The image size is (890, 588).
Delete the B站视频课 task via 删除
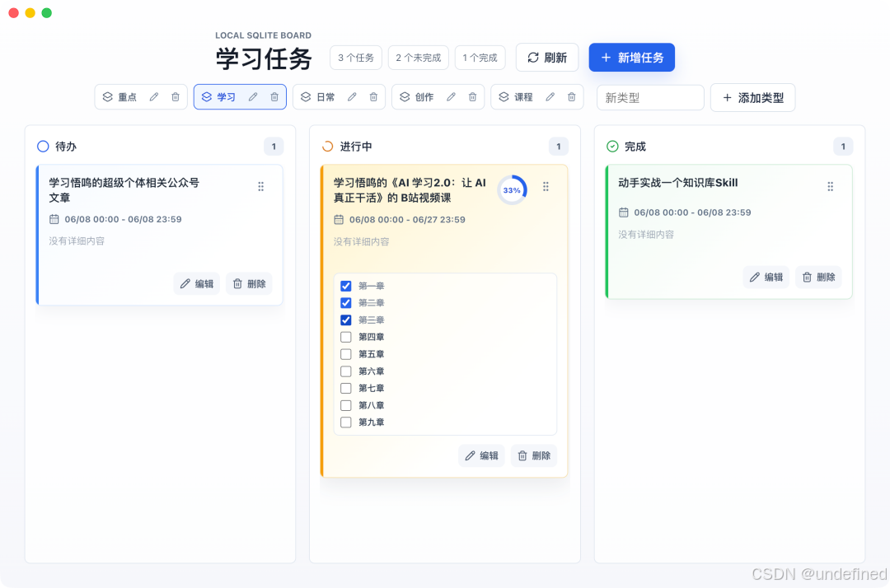tap(534, 456)
